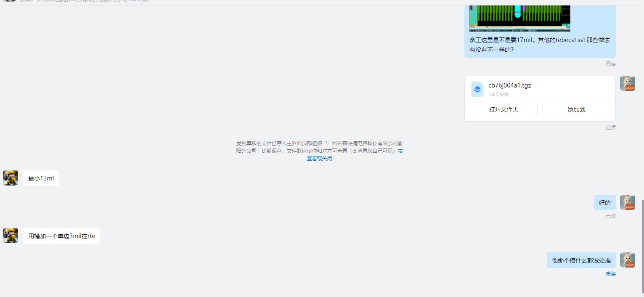Image resolution: width=644 pixels, height=297 pixels.
Task: Click the sender avatar beside 他那个槽什么都没处理
Action: 628,260
